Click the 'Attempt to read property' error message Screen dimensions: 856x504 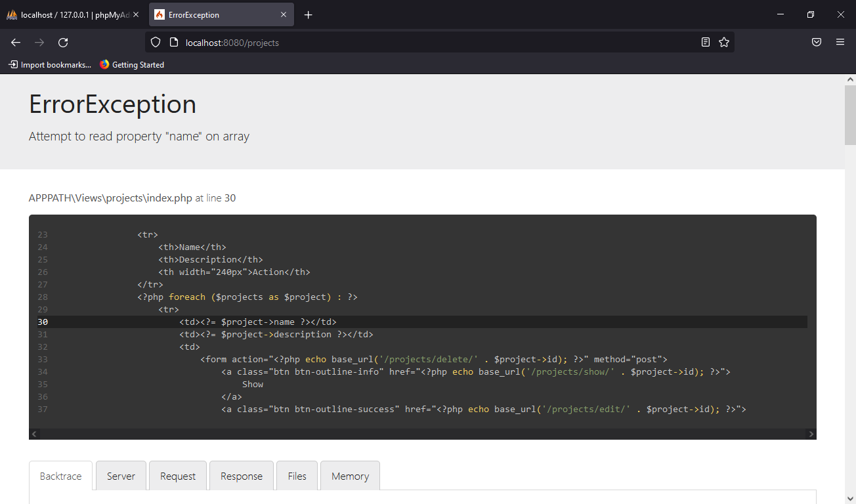139,136
